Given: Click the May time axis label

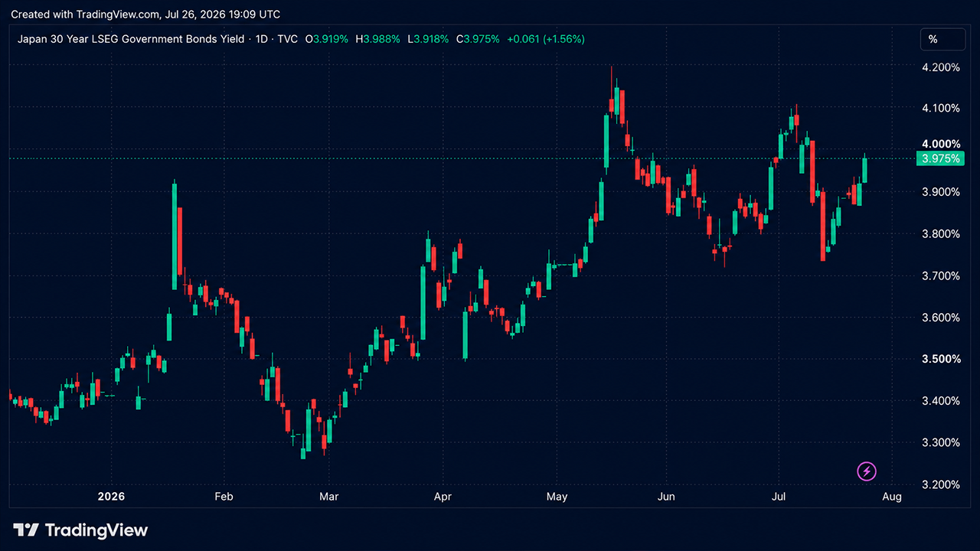Looking at the screenshot, I should 557,497.
